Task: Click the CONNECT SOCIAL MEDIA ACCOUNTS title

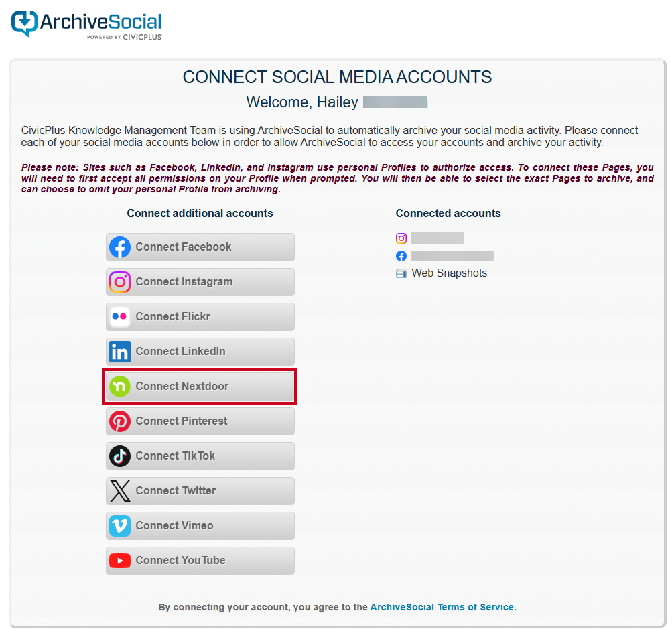Action: [337, 77]
